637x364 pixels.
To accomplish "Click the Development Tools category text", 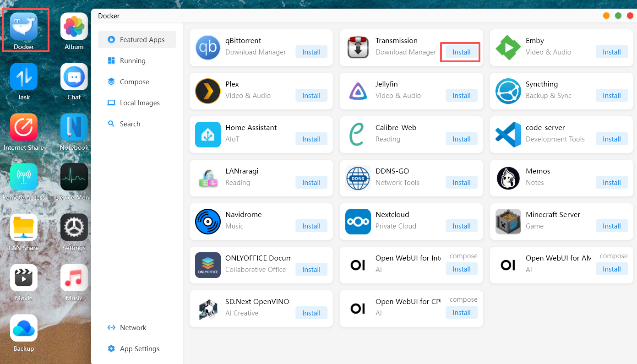I will click(x=555, y=139).
